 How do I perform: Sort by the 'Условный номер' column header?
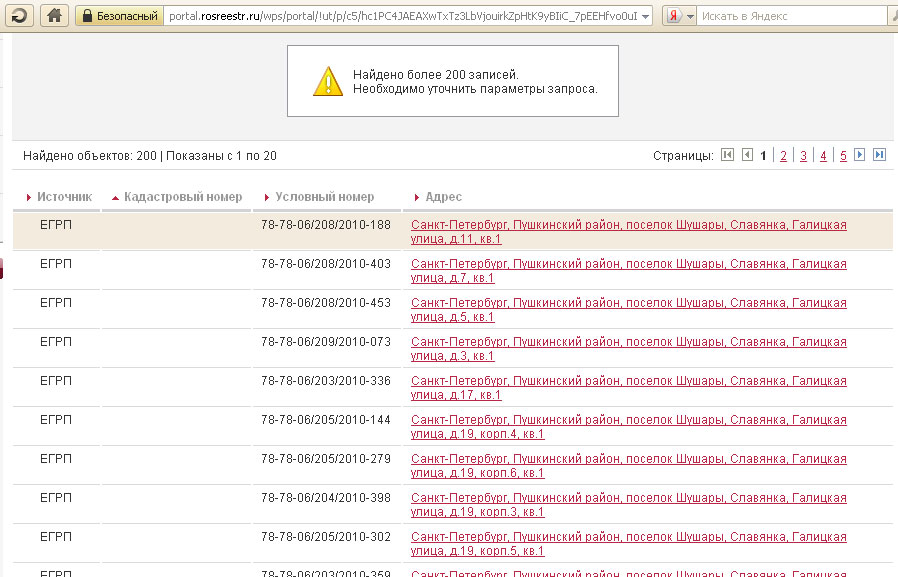[324, 197]
